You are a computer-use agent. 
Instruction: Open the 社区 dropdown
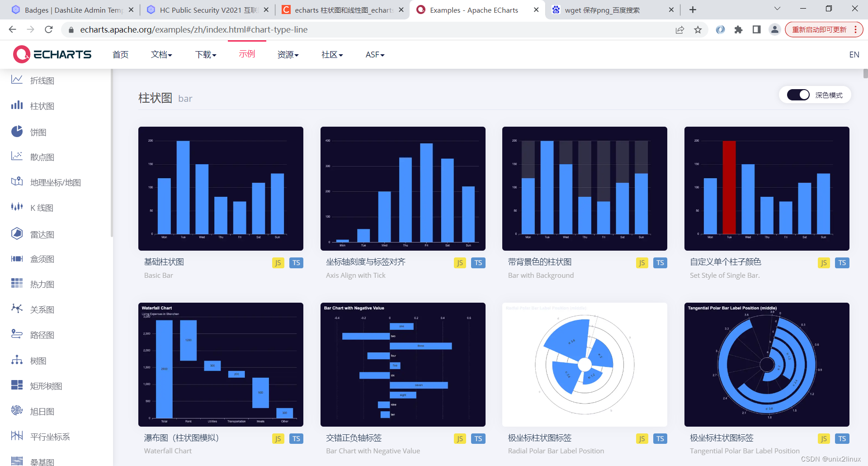pos(332,55)
